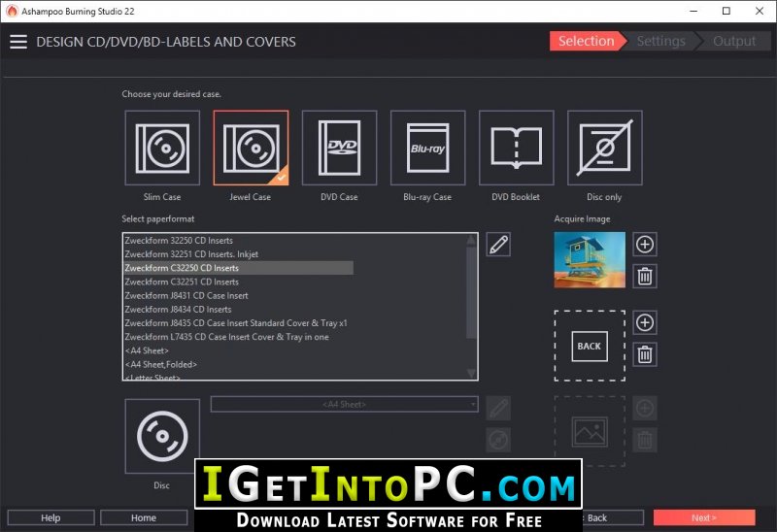Image resolution: width=777 pixels, height=532 pixels.
Task: Open the A4 Sheet disc format dropdown
Action: point(345,404)
